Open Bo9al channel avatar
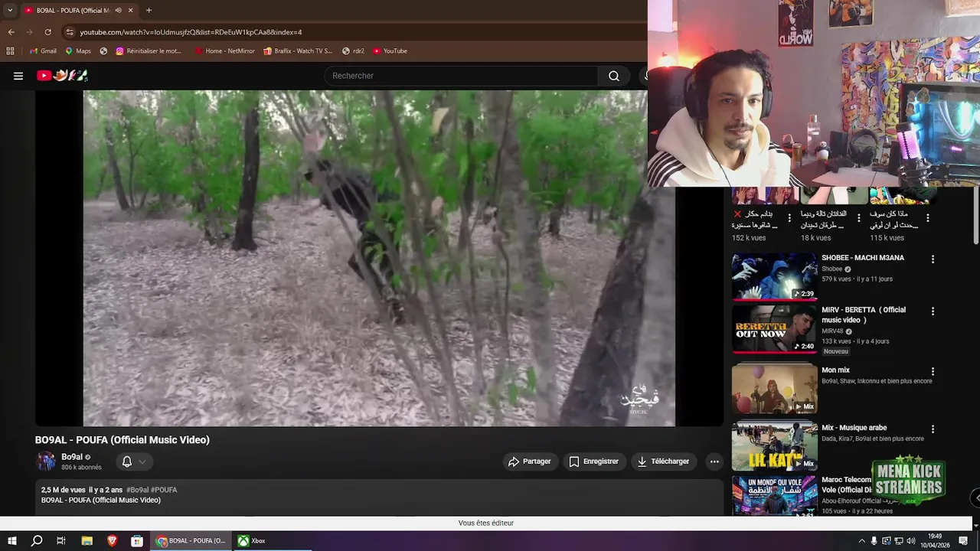The height and width of the screenshot is (551, 980). coord(47,461)
